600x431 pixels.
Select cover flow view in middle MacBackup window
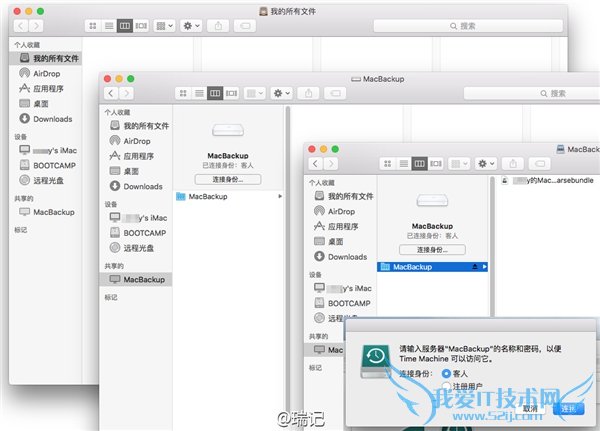point(232,93)
